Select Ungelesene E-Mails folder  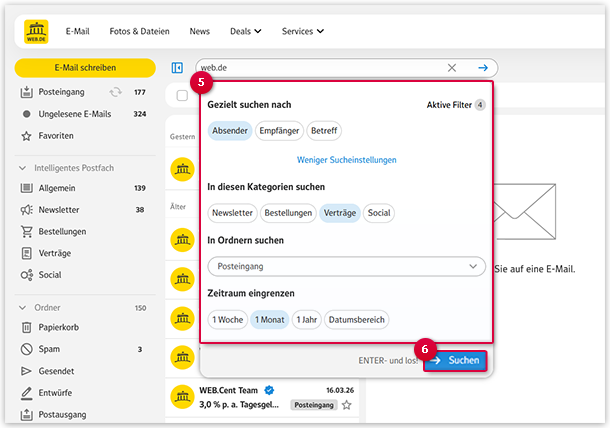75,114
